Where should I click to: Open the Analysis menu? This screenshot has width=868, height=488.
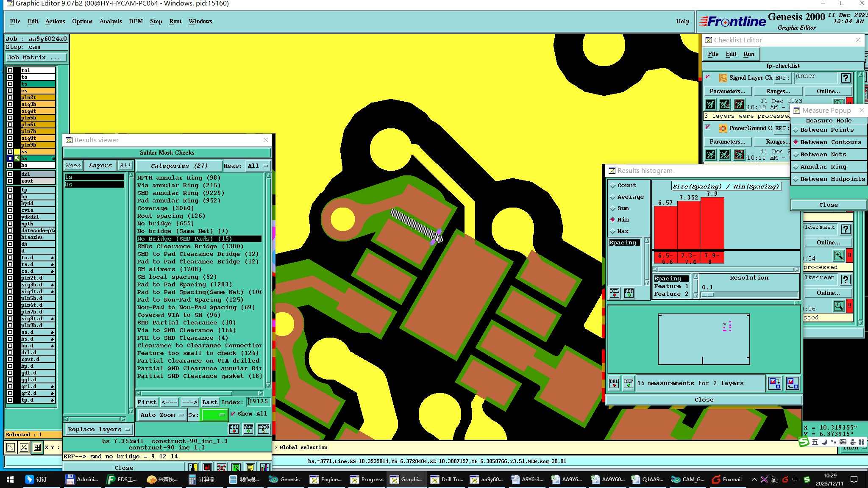[x=110, y=21]
